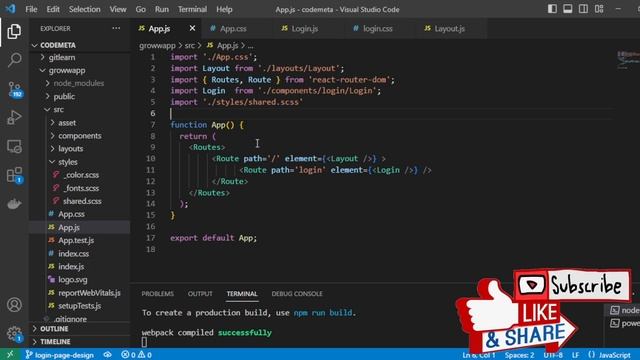640x360 pixels.
Task: Collapse the growwapp folder
Action: [80, 70]
